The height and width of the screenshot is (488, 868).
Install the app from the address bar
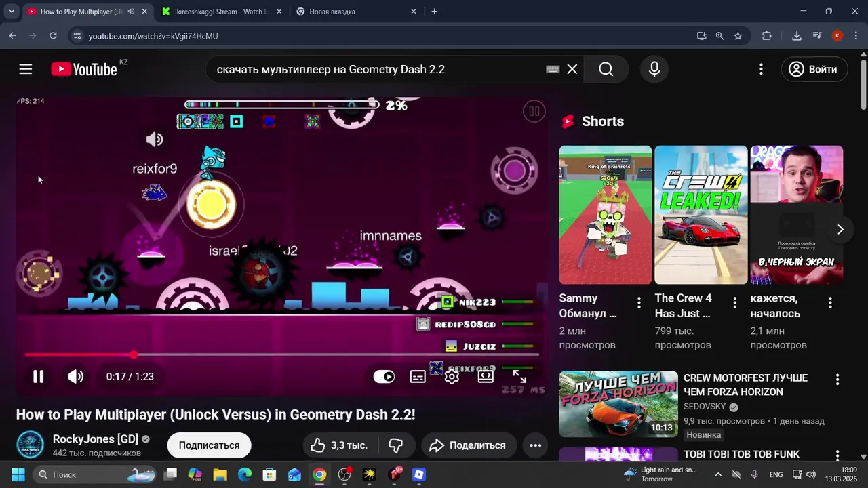pyautogui.click(x=702, y=36)
